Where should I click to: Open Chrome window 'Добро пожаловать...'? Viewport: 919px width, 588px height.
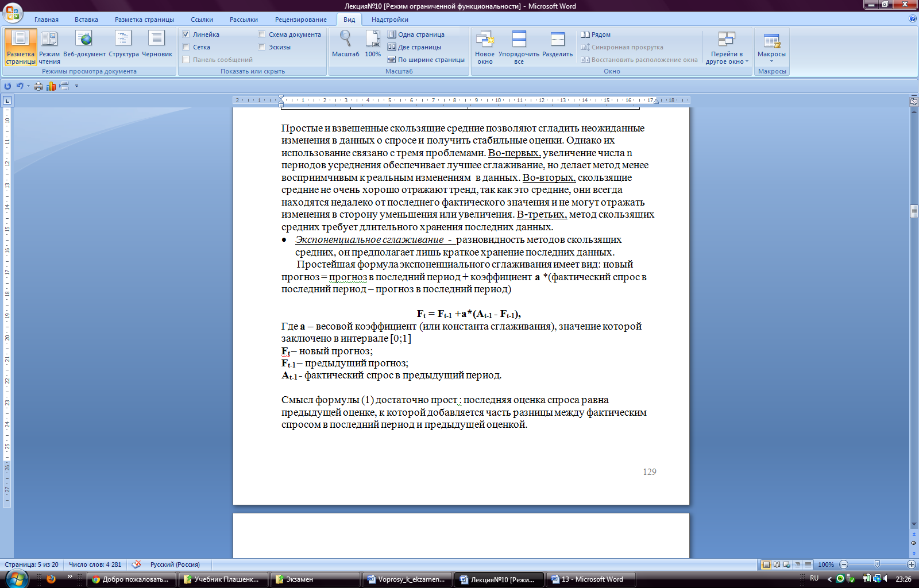(131, 579)
